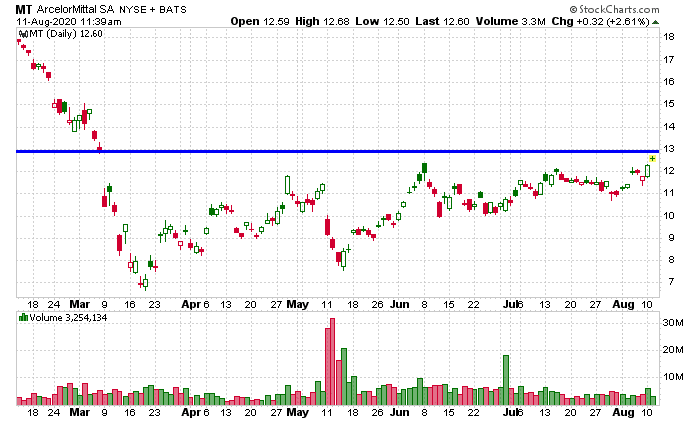Screen dimensions: 700x421
Task: Click the 10M volume axis label
Action: (673, 377)
